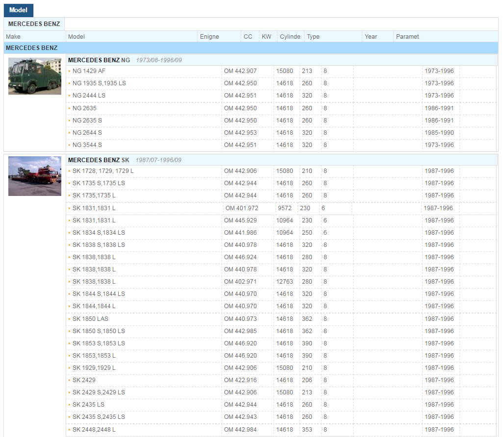Image resolution: width=504 pixels, height=437 pixels.
Task: Click the Cylinde column header
Action: point(290,37)
